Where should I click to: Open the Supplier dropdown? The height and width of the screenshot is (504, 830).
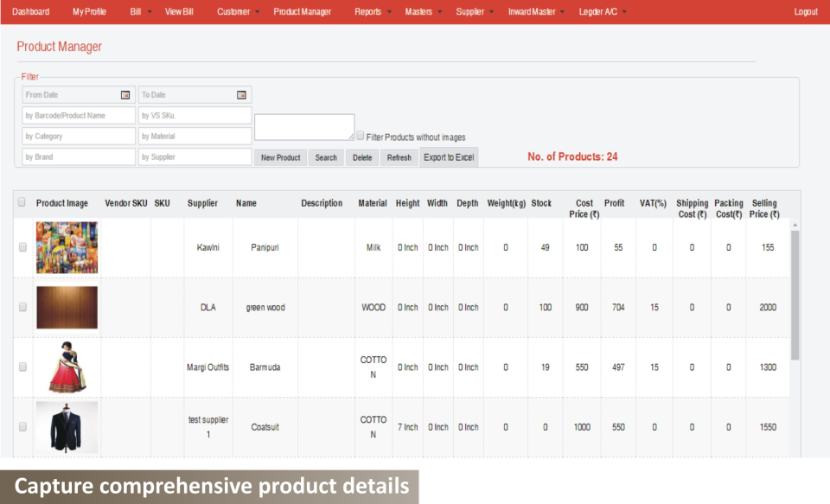coord(469,11)
